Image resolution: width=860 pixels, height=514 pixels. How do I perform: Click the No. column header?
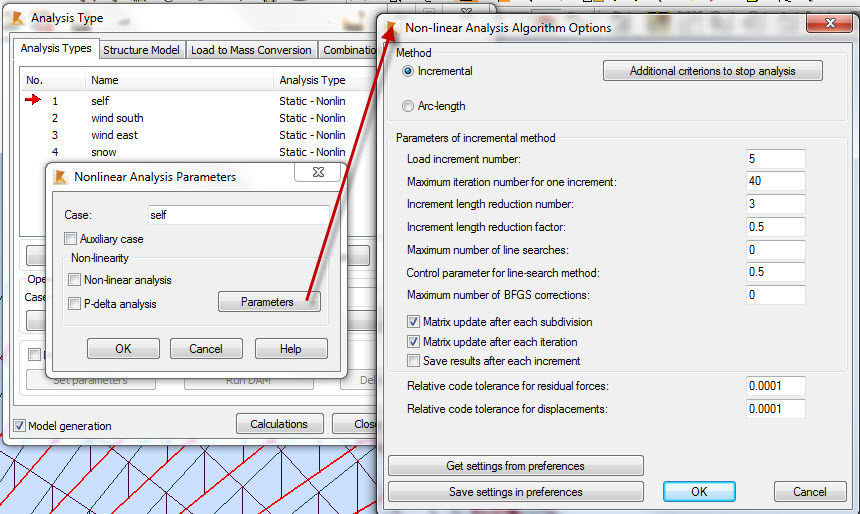pos(53,80)
